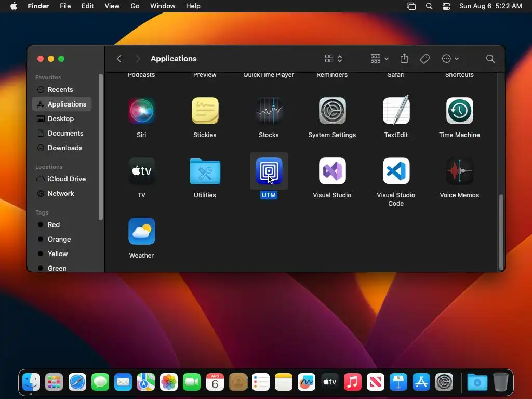Open Keynote from the Dock

pyautogui.click(x=398, y=382)
